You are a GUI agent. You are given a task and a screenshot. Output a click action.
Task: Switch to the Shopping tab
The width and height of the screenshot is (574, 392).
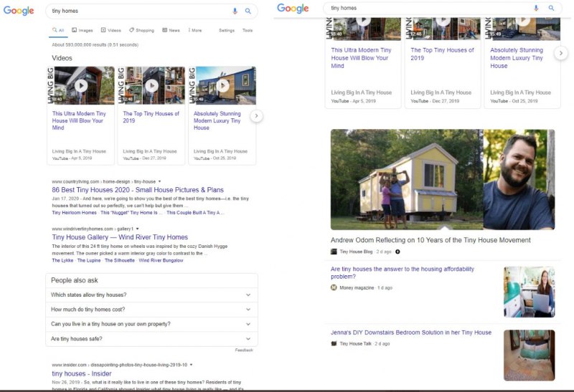(141, 30)
